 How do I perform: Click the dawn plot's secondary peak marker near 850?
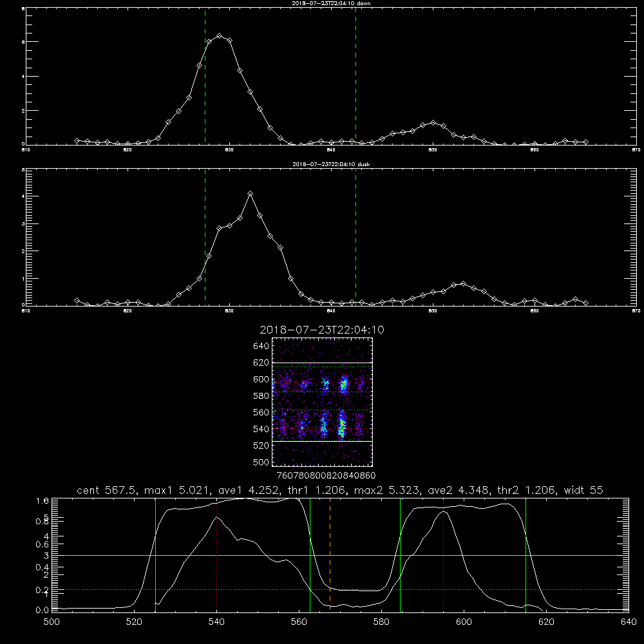coord(433,123)
